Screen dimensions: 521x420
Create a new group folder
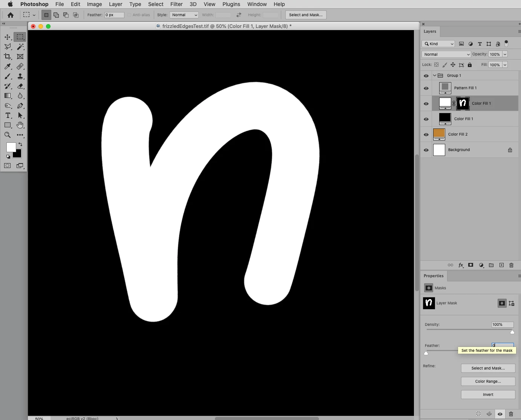click(491, 265)
